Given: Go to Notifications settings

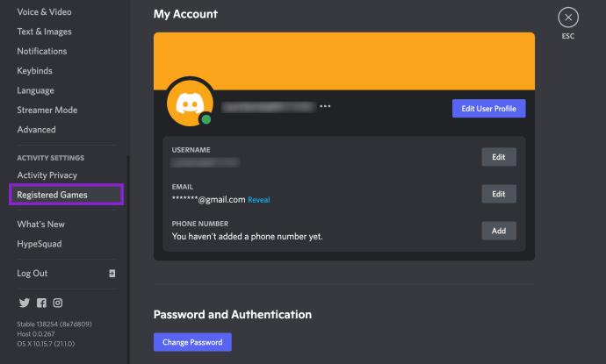Looking at the screenshot, I should tap(42, 51).
